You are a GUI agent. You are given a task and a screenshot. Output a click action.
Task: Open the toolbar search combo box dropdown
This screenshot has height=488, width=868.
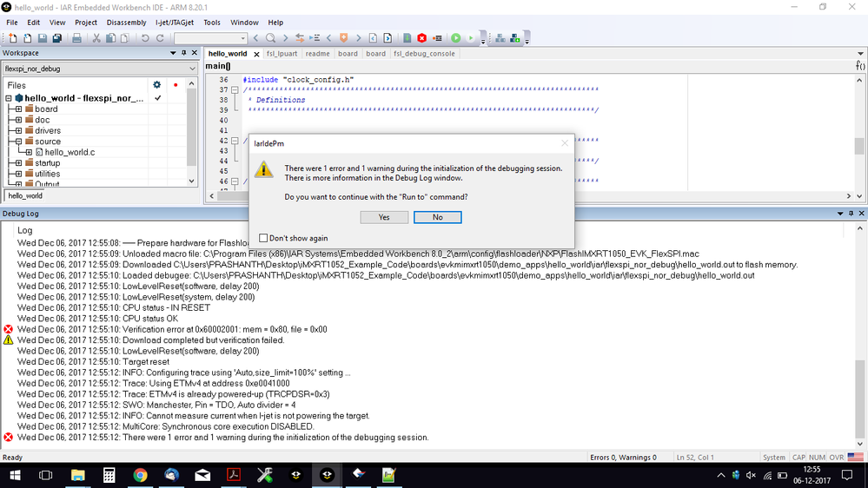pos(242,38)
